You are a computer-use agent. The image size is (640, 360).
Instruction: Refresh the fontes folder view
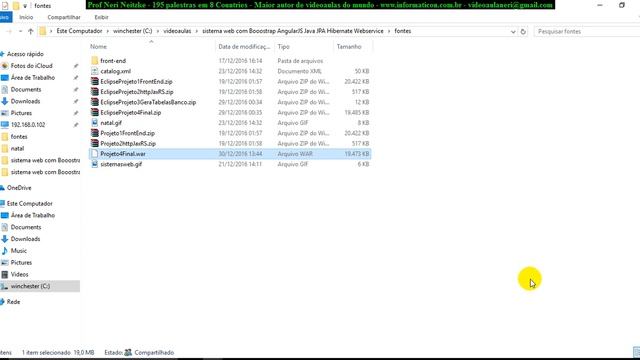[x=523, y=31]
